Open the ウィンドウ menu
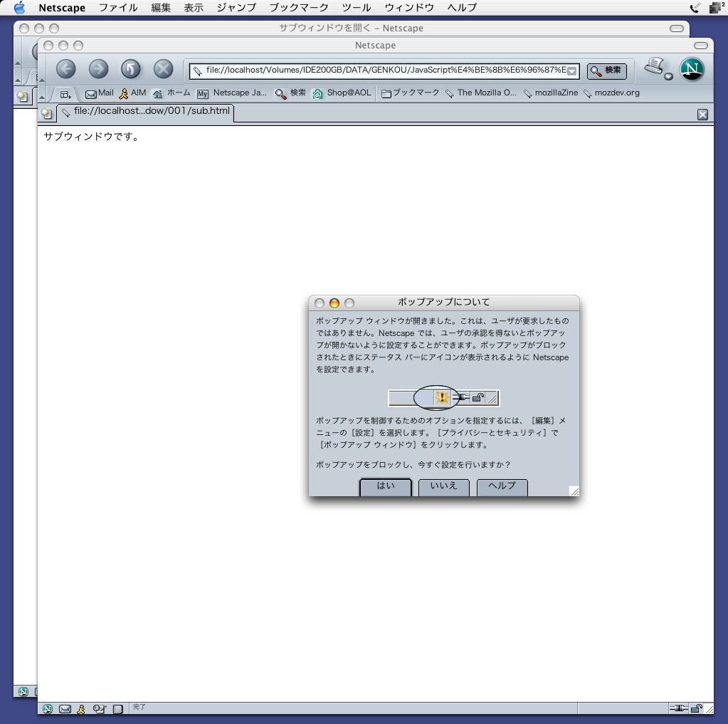Screen dimensions: 728x724 tap(409, 7)
